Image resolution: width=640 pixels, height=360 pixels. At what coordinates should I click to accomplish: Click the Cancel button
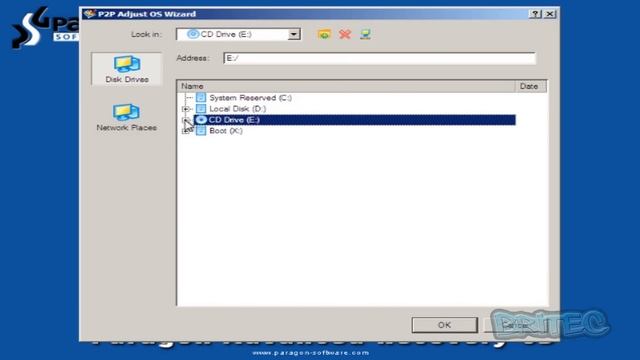coord(515,325)
